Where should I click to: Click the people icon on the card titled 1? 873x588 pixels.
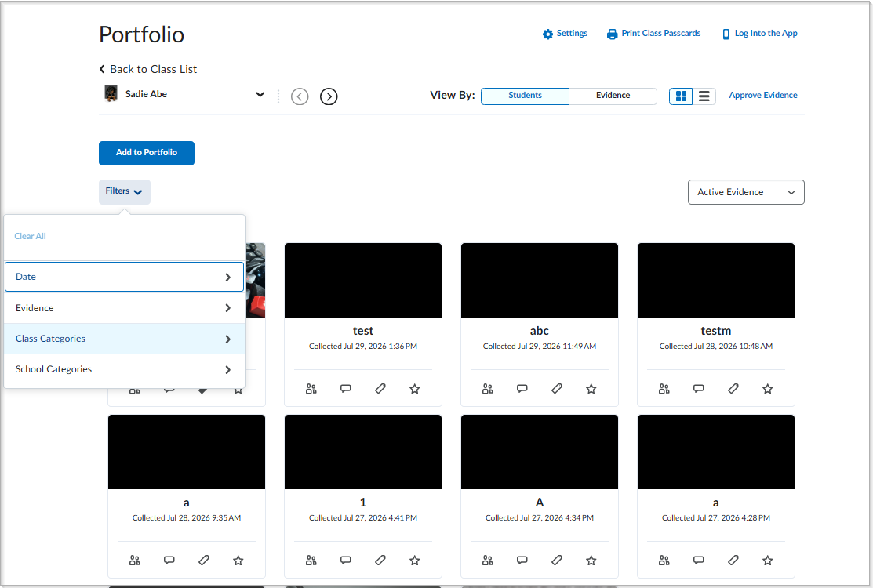(x=311, y=561)
